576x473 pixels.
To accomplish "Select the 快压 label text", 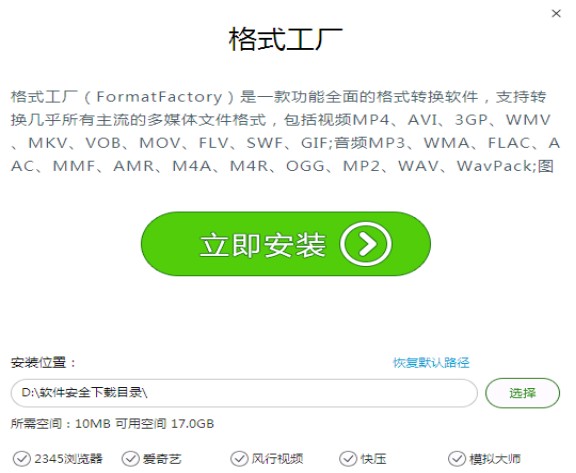I will coord(373,459).
